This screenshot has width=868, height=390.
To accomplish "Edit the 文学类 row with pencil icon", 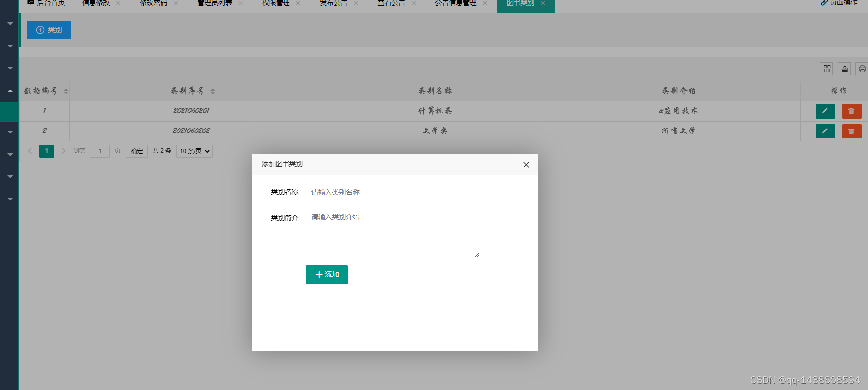I will [825, 131].
